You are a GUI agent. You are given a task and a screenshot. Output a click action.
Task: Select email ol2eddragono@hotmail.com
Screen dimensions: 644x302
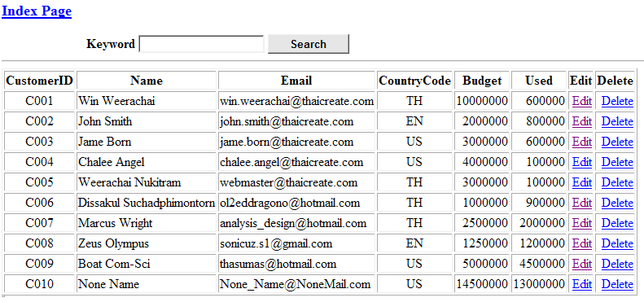tap(290, 203)
